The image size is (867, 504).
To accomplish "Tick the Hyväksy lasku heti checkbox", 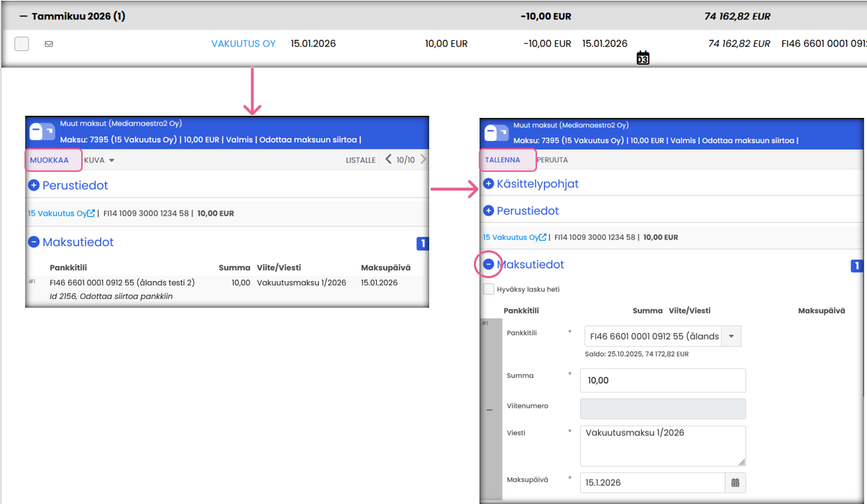I will click(489, 289).
